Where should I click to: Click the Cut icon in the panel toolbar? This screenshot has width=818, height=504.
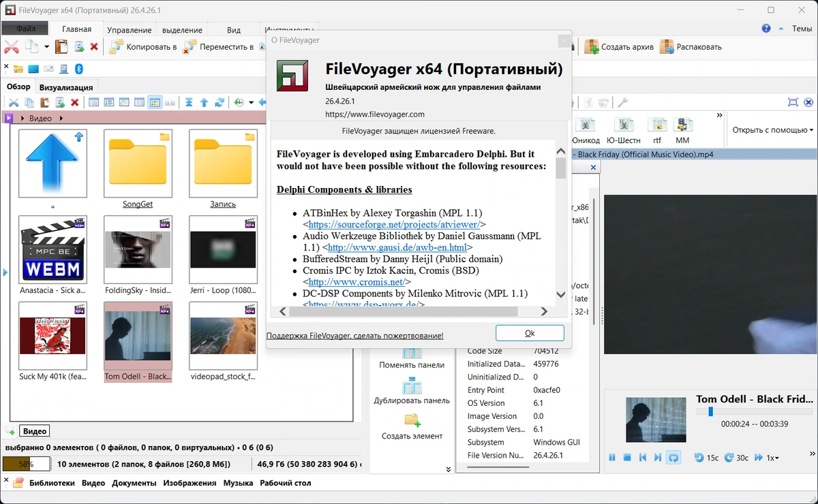(x=13, y=102)
